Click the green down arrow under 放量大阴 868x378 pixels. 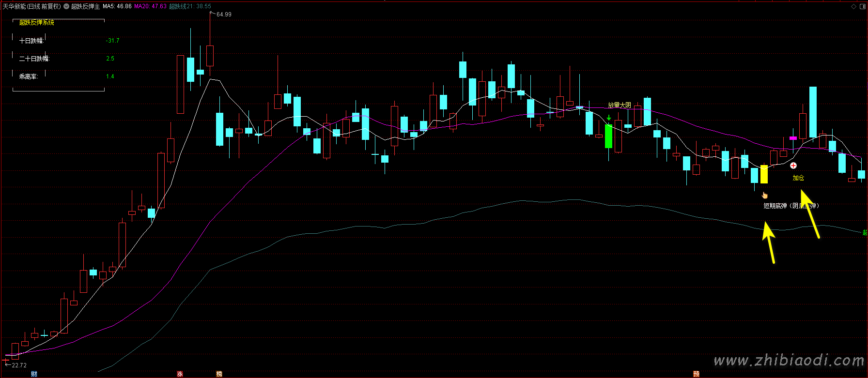pyautogui.click(x=609, y=118)
